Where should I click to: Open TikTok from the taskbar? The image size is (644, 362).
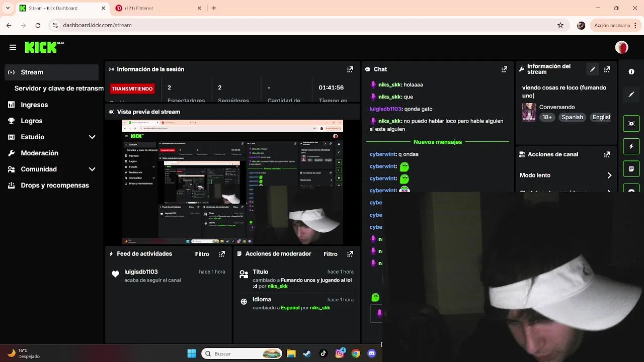tap(323, 353)
